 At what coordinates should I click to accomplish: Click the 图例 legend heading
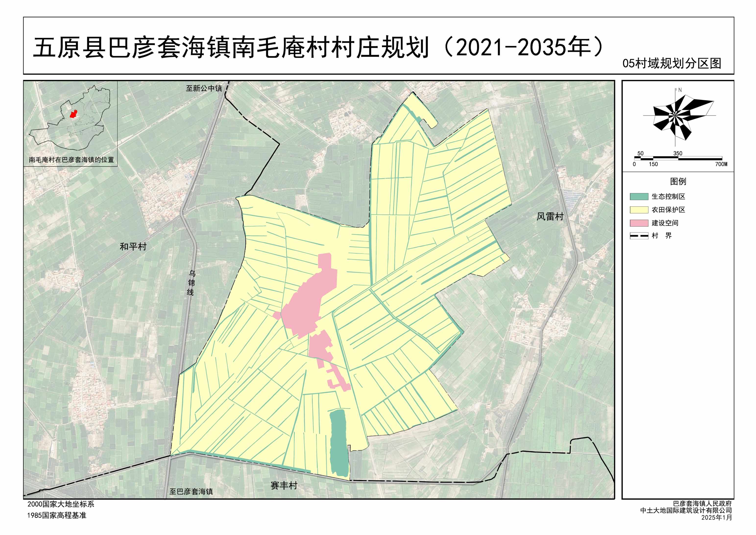[x=678, y=181]
